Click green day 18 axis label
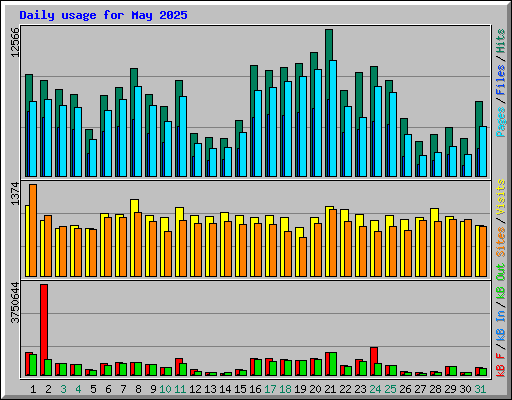 tap(285, 389)
